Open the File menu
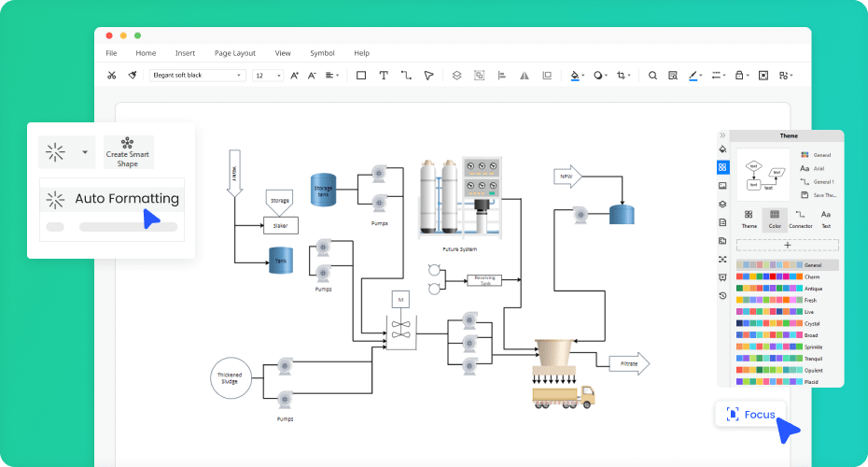The height and width of the screenshot is (467, 868). tap(111, 53)
